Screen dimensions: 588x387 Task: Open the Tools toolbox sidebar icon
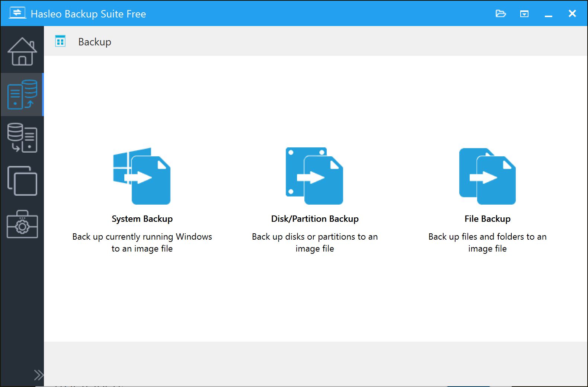pos(22,224)
